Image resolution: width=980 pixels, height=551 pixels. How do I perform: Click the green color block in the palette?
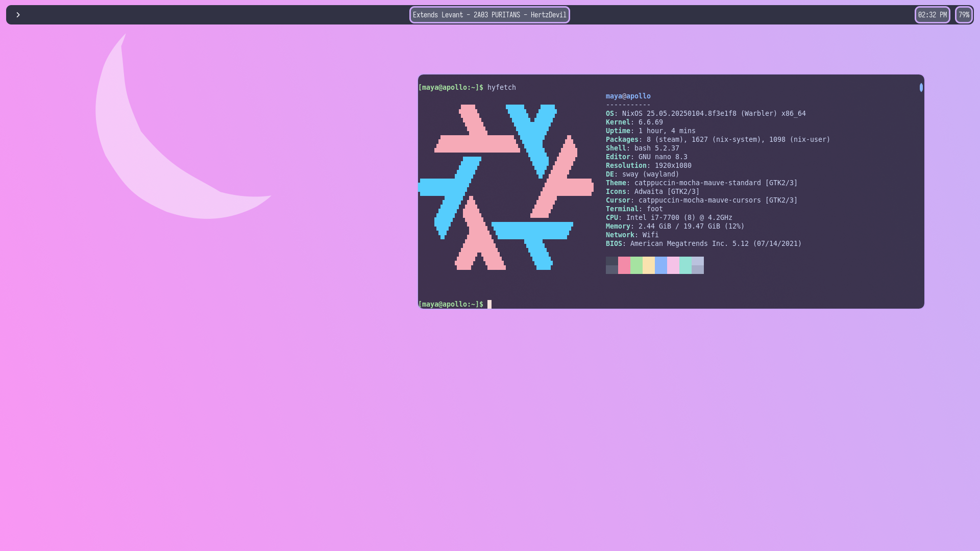click(636, 265)
